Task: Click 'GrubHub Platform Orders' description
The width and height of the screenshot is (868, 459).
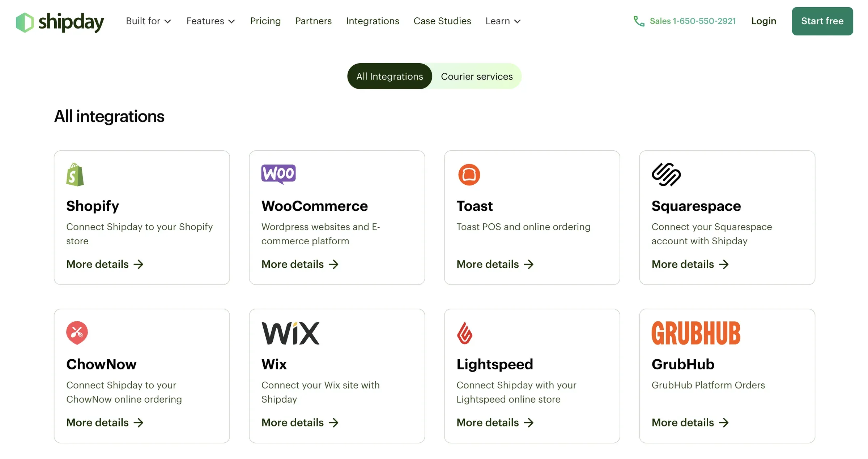Action: click(x=708, y=385)
